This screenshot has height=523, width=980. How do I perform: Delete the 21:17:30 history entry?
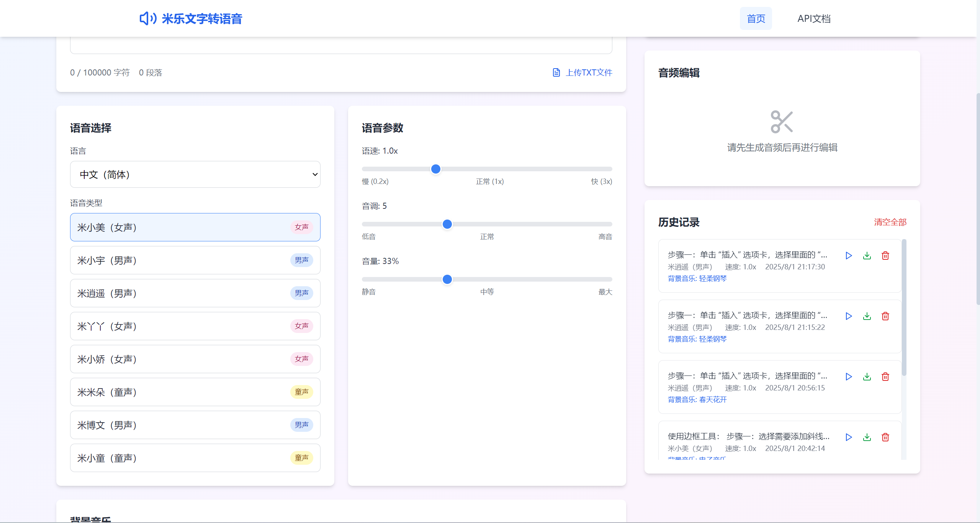click(885, 256)
